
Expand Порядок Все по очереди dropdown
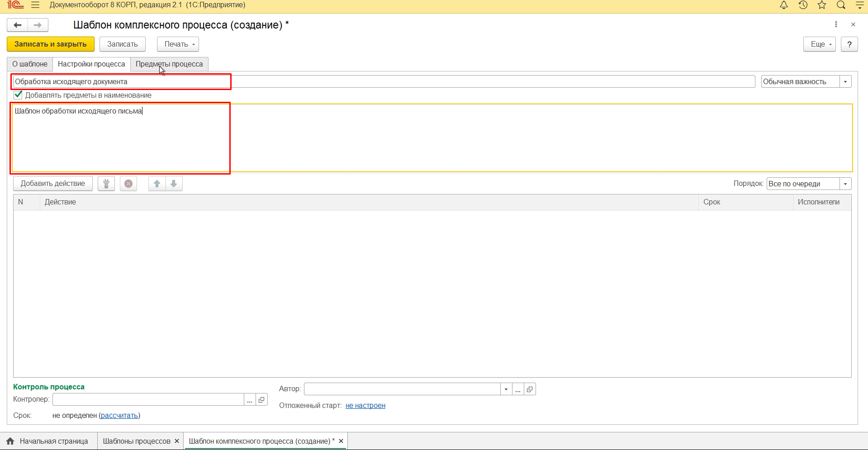click(845, 184)
